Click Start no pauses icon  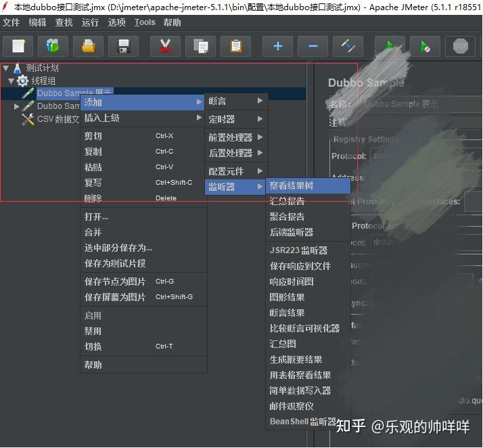[x=425, y=46]
